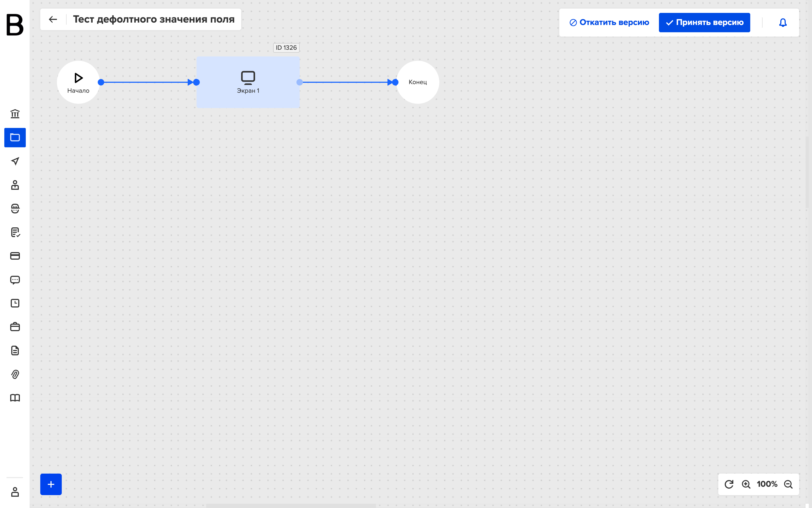
Task: Click Откатить версию button
Action: point(609,23)
